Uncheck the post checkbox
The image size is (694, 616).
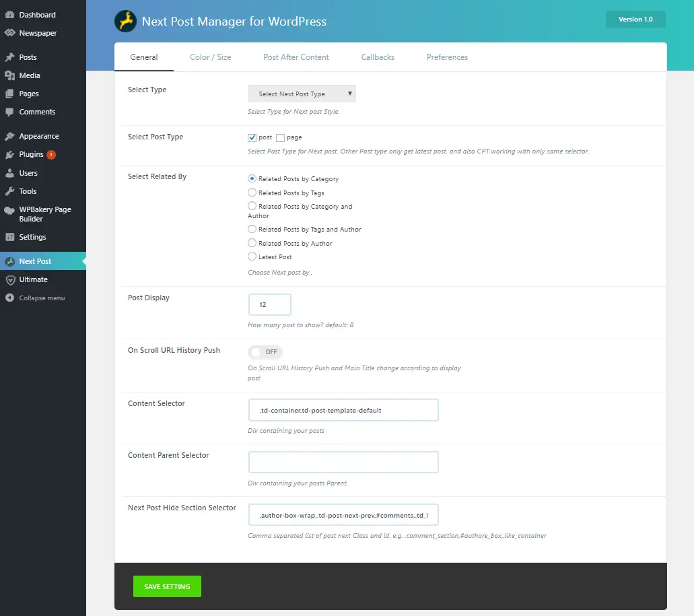point(252,137)
